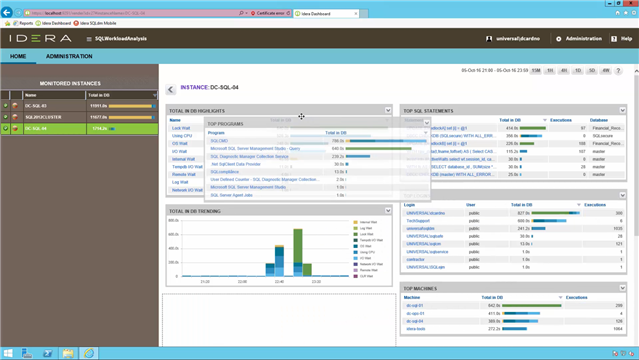Switch to the Administration tab
The width and height of the screenshot is (639, 360).
tap(69, 56)
